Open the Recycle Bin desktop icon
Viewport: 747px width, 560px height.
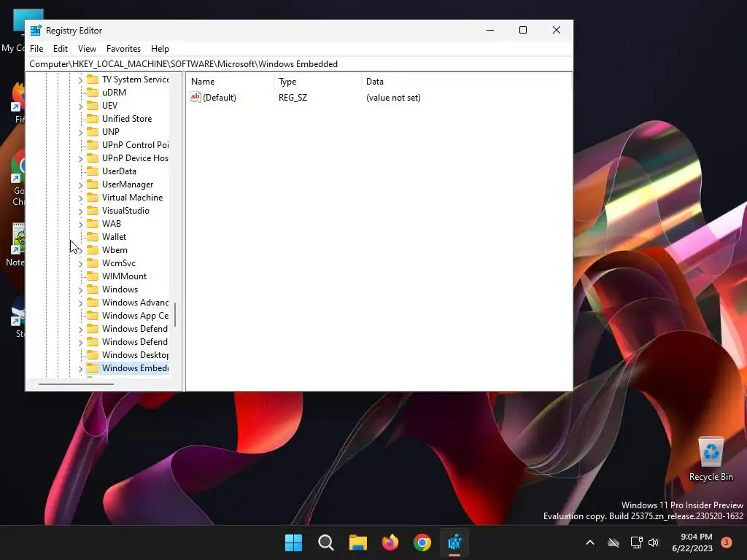pos(711,459)
